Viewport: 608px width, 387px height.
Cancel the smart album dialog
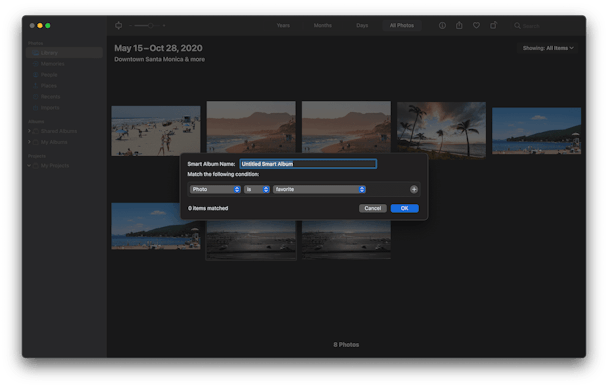coord(372,208)
